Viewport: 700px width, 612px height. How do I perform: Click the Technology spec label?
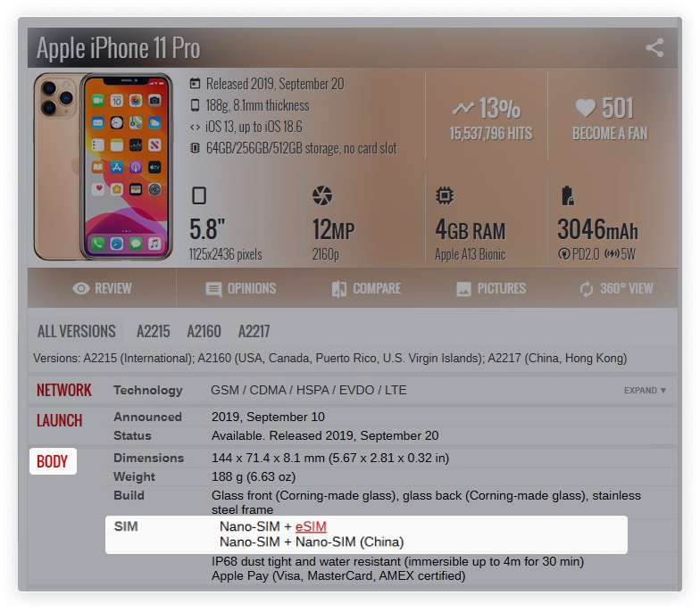click(148, 391)
